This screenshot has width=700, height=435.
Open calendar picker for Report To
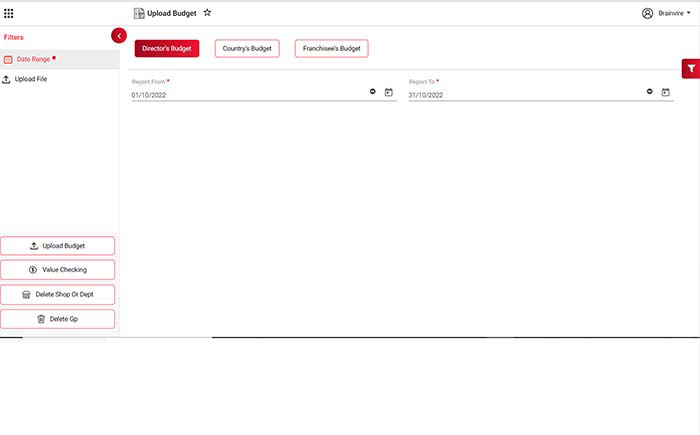pyautogui.click(x=665, y=92)
